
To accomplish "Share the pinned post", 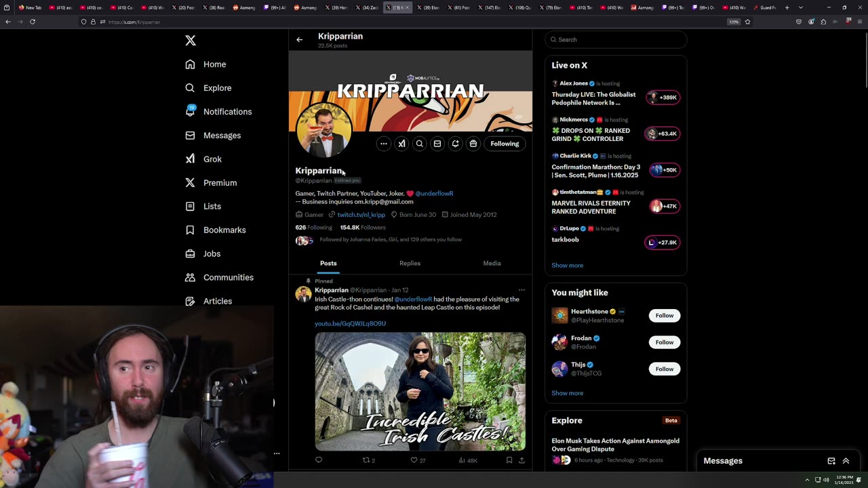I will tap(521, 460).
